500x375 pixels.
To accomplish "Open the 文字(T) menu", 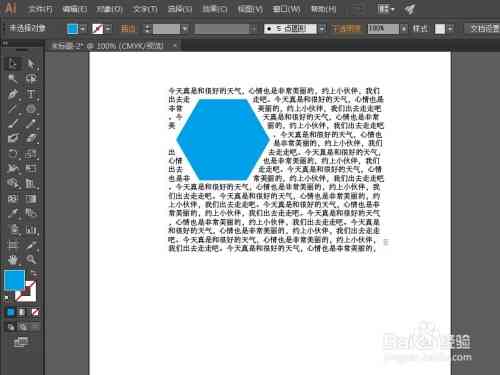I will [145, 9].
